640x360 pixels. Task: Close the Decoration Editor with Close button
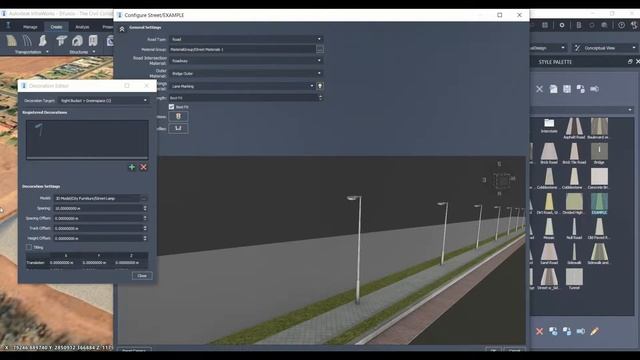[x=142, y=276]
